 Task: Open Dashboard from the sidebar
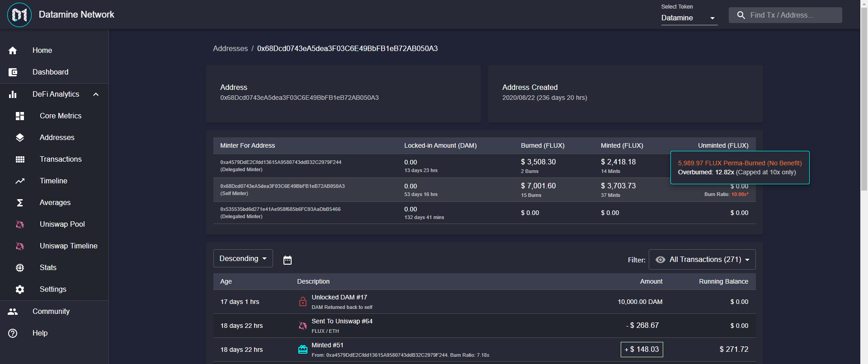[x=54, y=72]
